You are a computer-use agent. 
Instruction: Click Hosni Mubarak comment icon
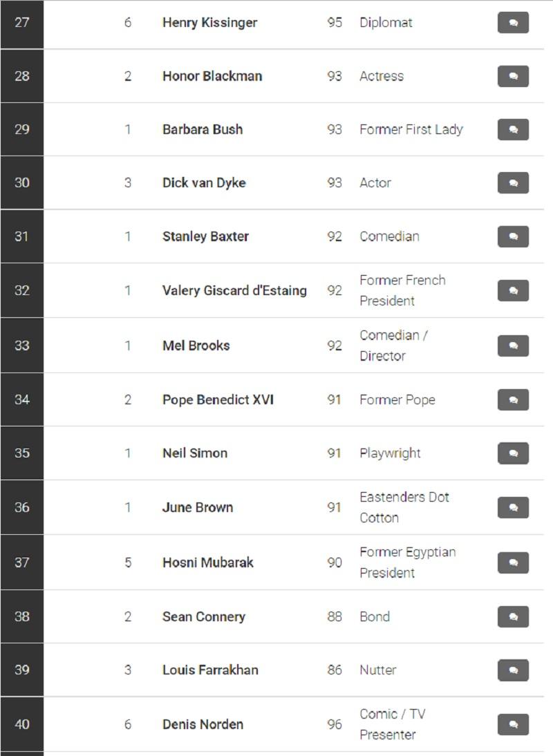point(513,563)
